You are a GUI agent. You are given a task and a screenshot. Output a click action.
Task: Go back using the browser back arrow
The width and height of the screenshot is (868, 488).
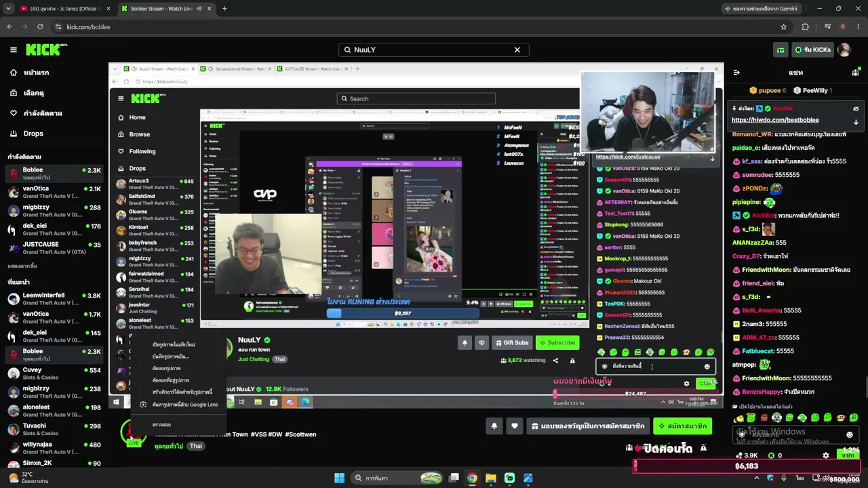pos(9,26)
